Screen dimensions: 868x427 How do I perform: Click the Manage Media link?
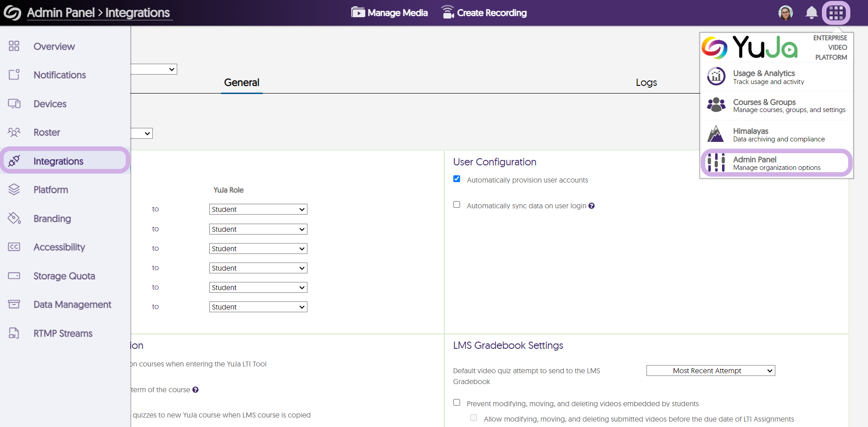pos(390,13)
